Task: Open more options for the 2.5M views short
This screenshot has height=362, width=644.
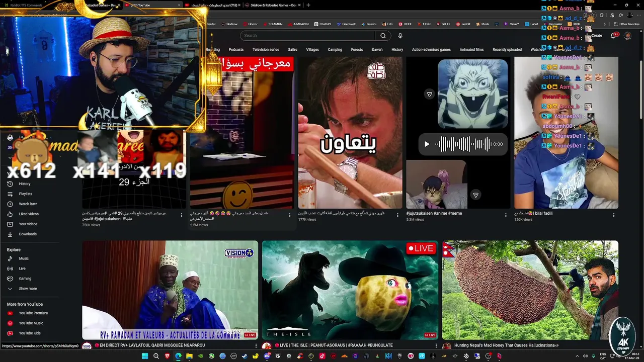Action: tap(289, 215)
